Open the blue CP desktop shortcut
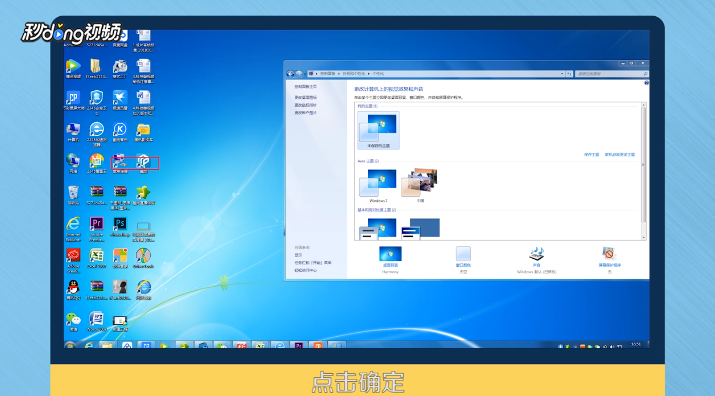715x396 pixels. [73, 100]
